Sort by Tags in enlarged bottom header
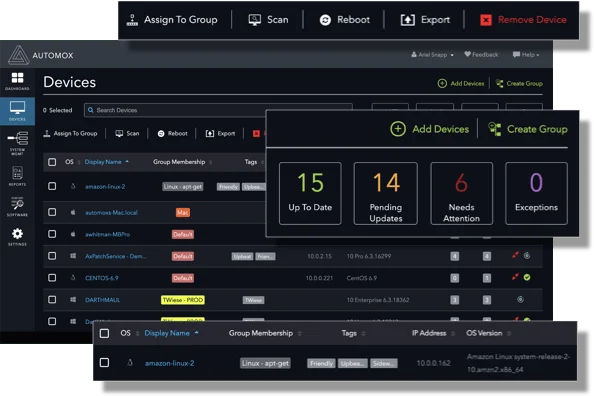This screenshot has height=396, width=594. 353,333
